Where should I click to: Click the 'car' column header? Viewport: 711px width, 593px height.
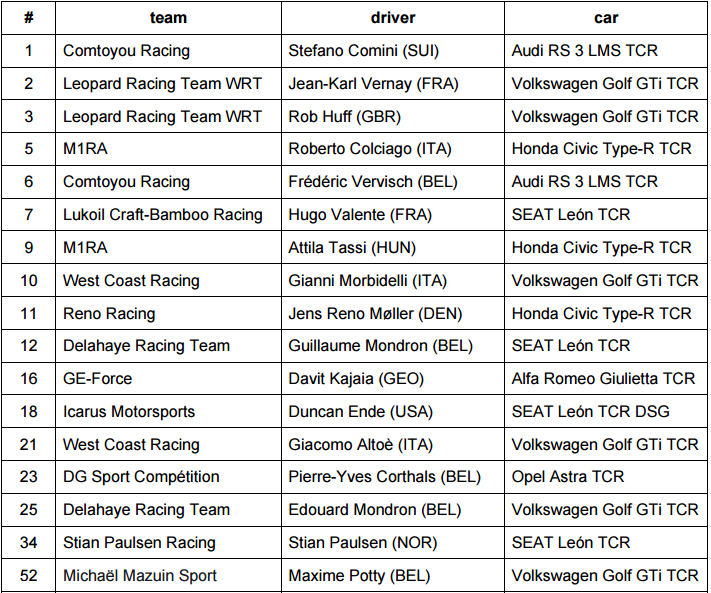point(606,18)
